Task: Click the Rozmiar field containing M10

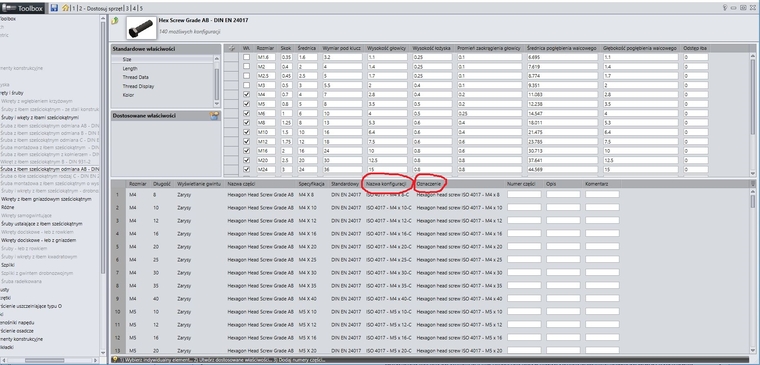Action: click(266, 132)
